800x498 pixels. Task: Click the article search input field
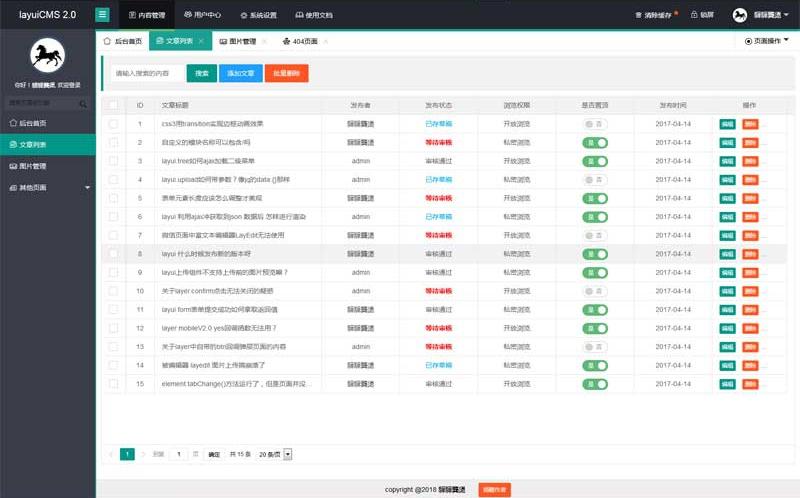[x=145, y=73]
